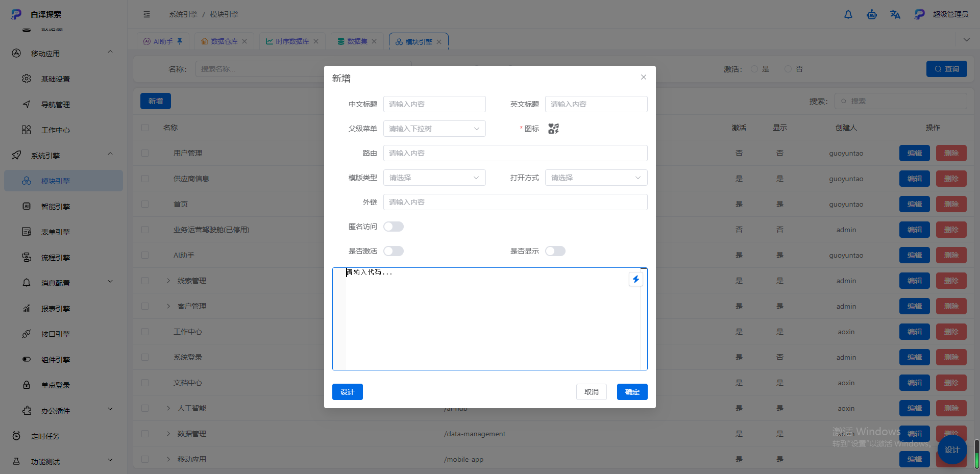The width and height of the screenshot is (980, 474).
Task: Toggle the 是否显示 switch
Action: [555, 251]
